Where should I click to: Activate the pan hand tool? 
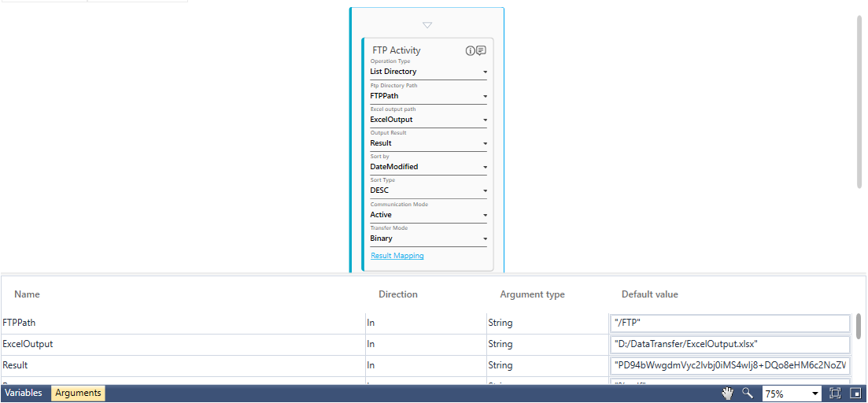[728, 393]
